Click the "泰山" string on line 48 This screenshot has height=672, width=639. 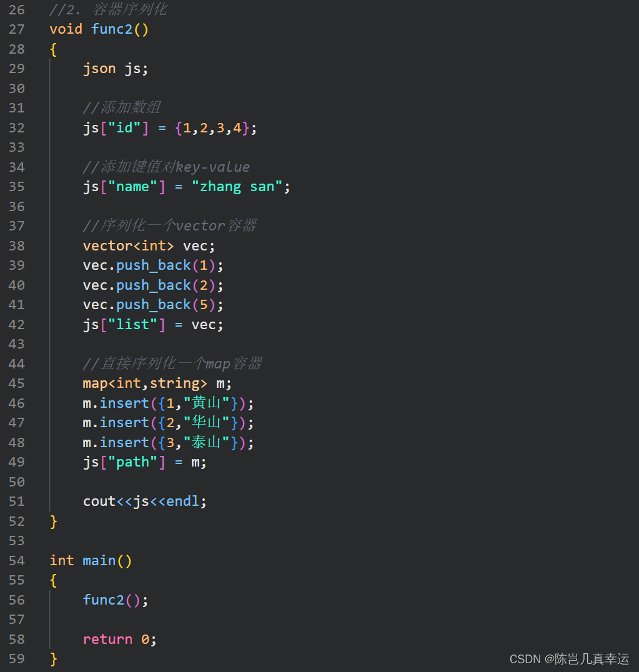point(207,442)
